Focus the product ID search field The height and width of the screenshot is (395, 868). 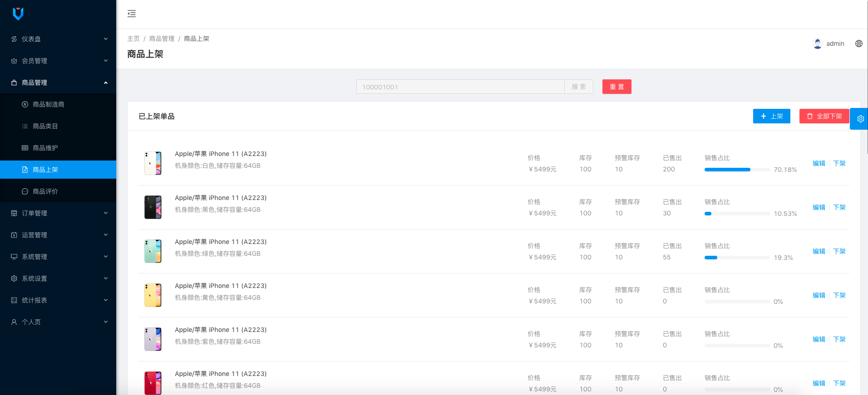[460, 87]
